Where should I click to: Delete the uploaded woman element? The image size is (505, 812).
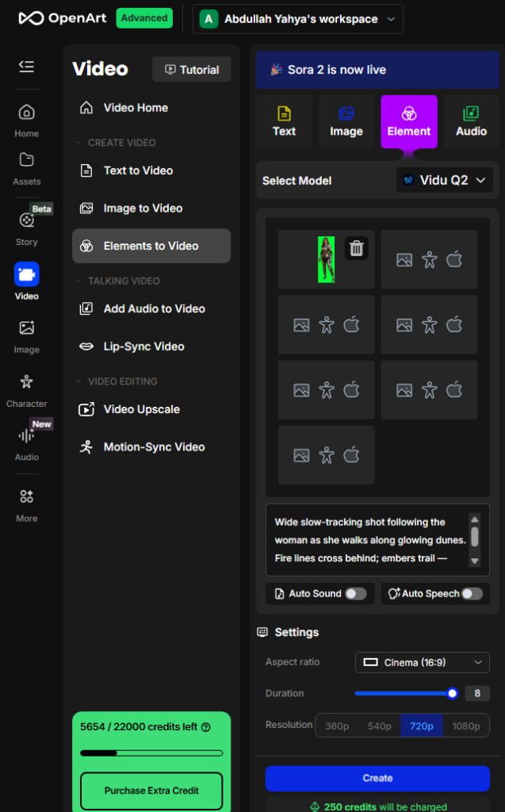[356, 248]
